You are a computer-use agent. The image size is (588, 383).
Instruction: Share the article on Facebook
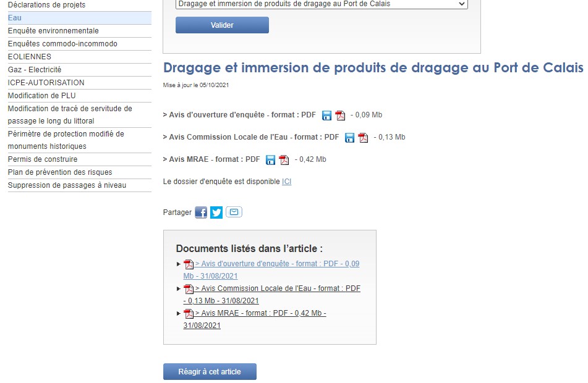coord(201,213)
